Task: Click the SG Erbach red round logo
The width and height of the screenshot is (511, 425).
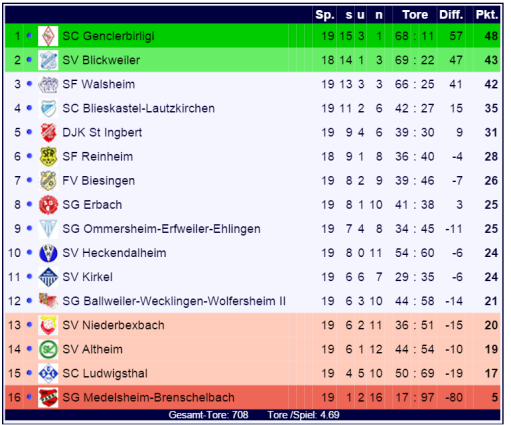Action: click(48, 205)
